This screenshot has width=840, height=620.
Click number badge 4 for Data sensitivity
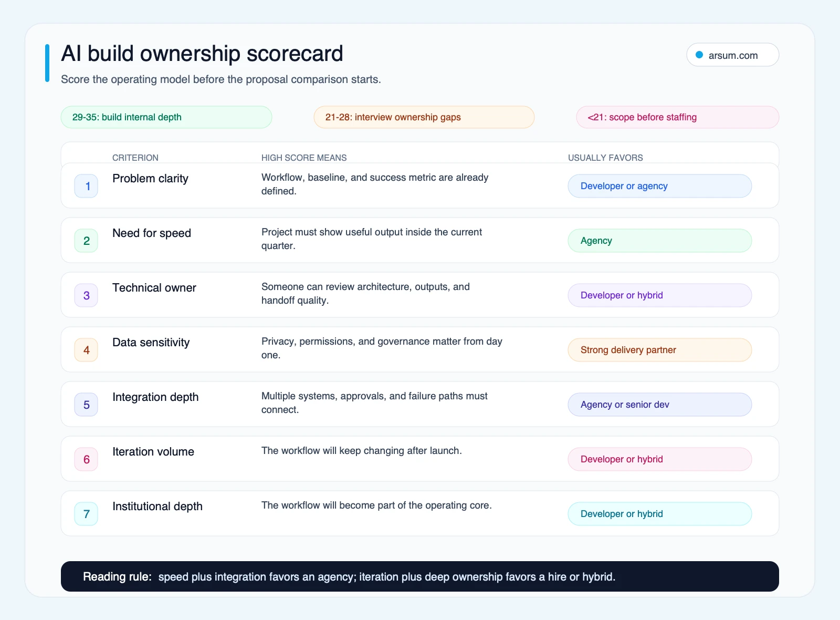click(86, 350)
